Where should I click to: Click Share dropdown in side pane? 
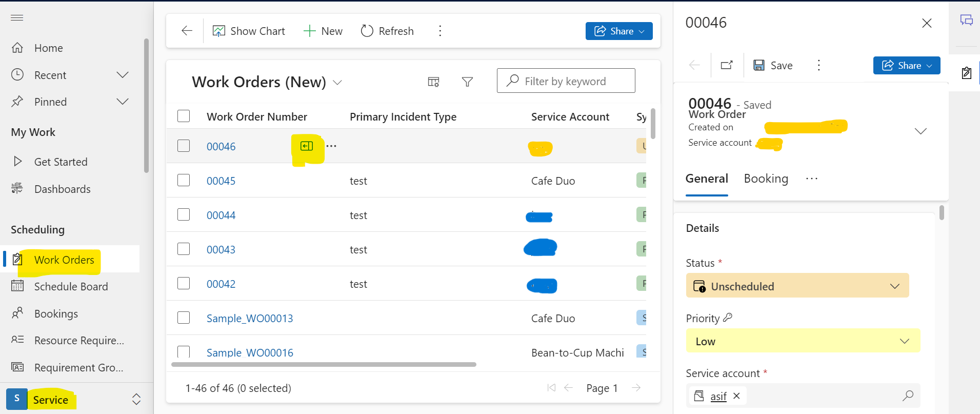(907, 65)
